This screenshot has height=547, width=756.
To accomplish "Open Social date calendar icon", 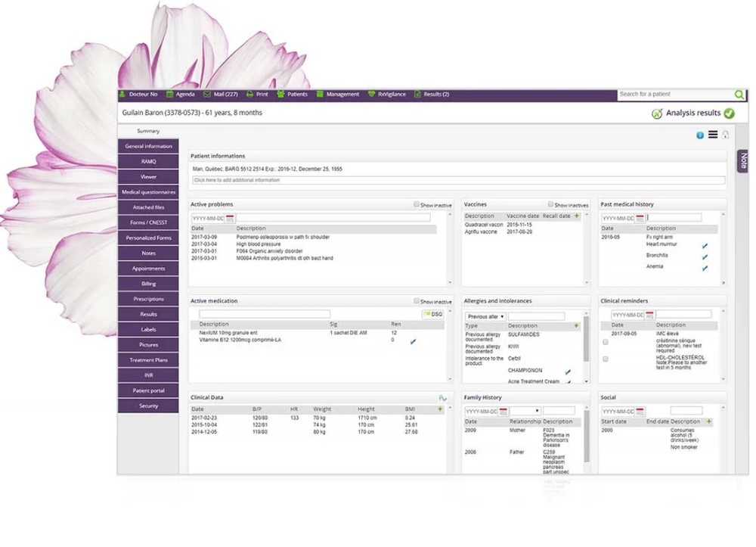I will (x=640, y=412).
